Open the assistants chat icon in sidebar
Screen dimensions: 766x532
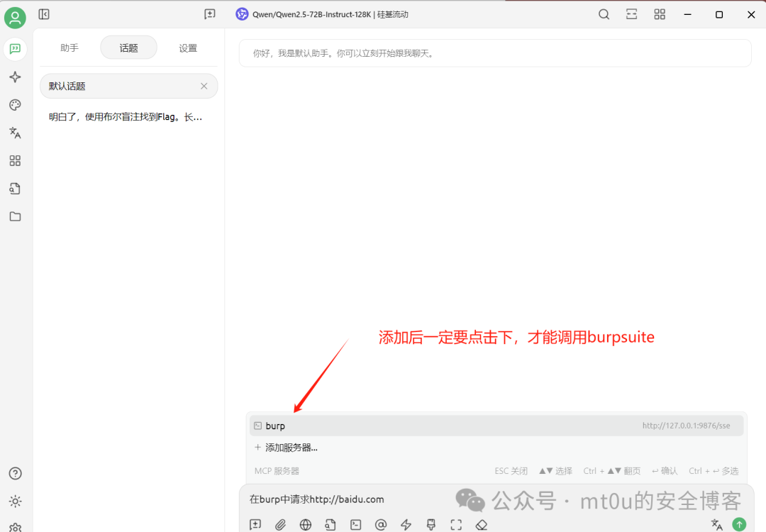point(15,49)
